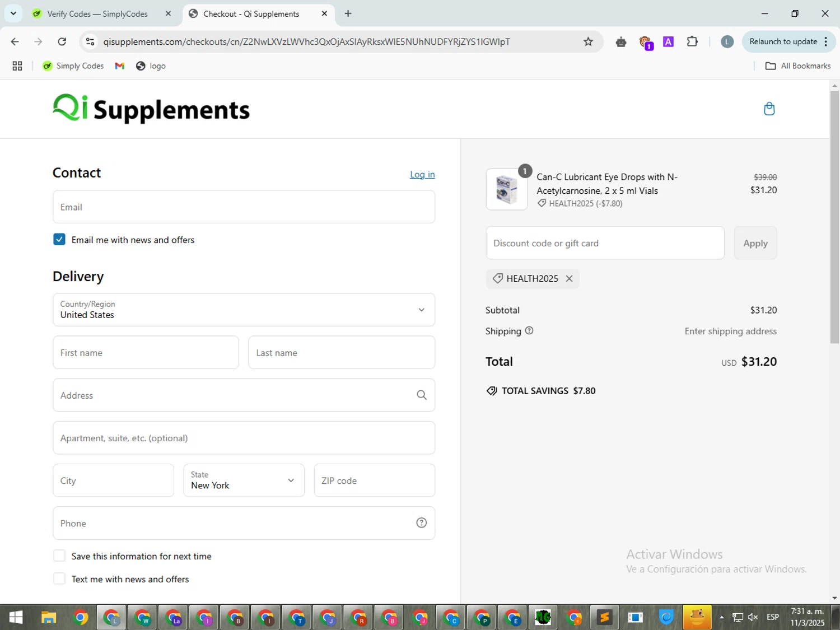Open the extension with badge 1
Image resolution: width=840 pixels, height=630 pixels.
(x=646, y=43)
